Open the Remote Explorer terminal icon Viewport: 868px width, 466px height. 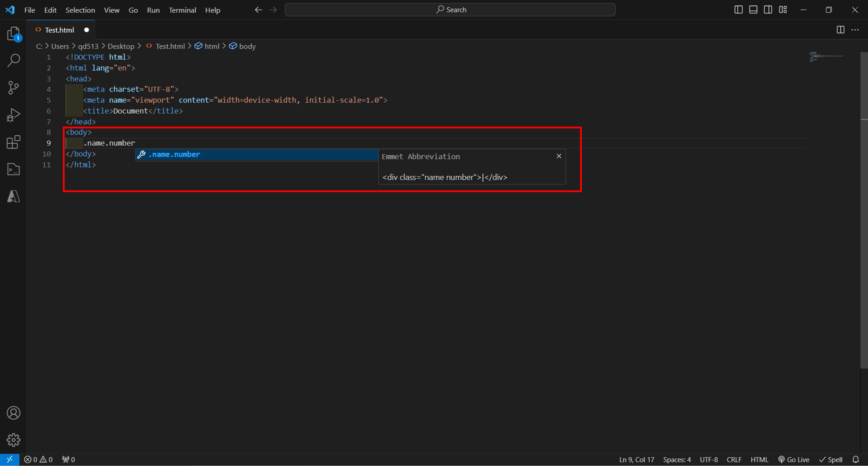click(13, 169)
